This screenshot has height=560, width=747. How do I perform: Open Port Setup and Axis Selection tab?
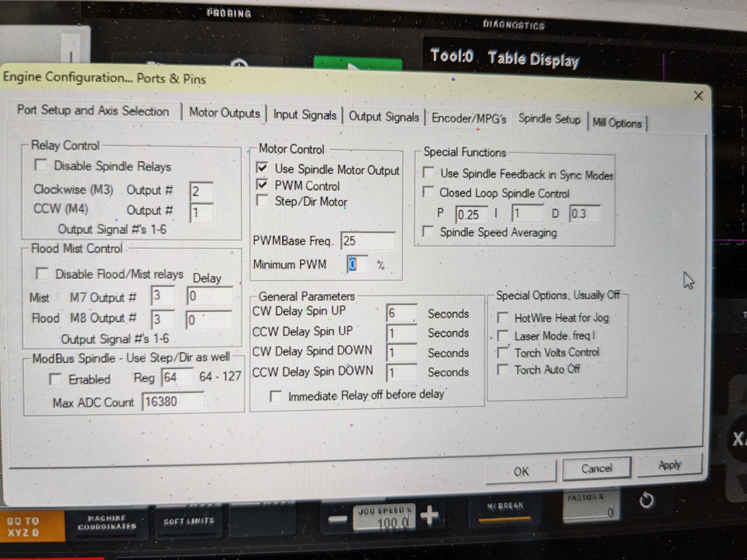(x=93, y=110)
